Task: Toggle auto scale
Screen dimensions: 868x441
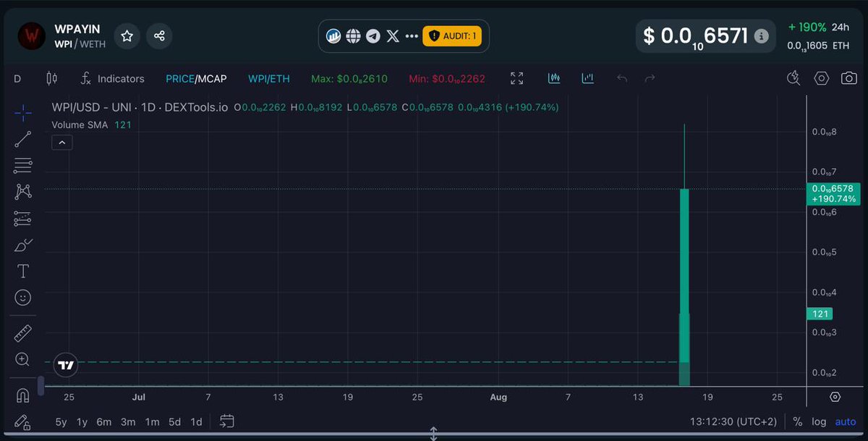Action: (x=845, y=421)
